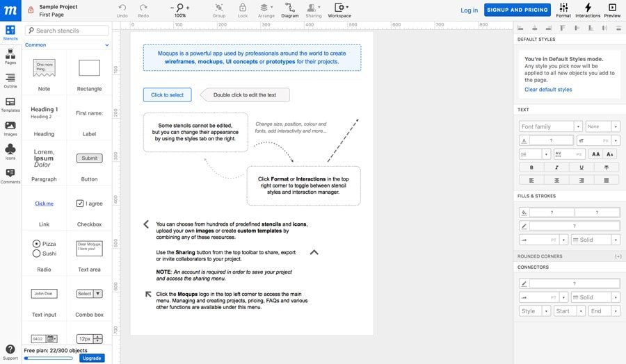
Task: Open the Moqups logo main menu
Action: pyautogui.click(x=10, y=10)
